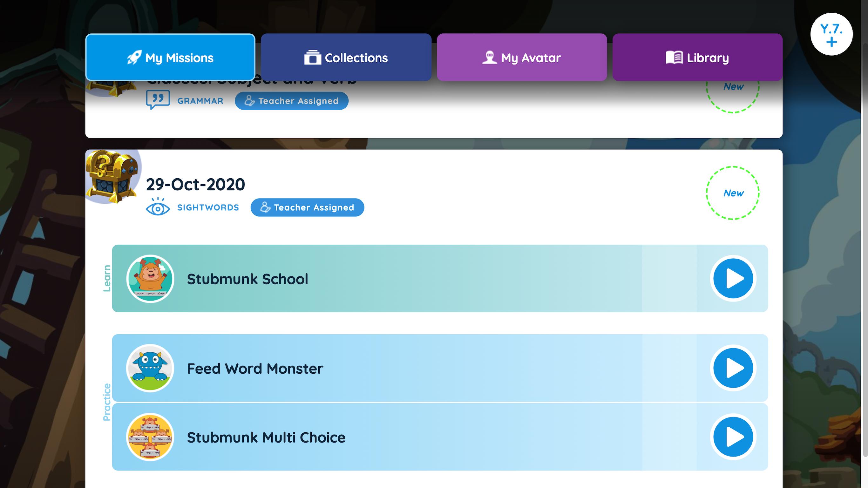Click the New indicator on sightwords mission

coord(733,193)
